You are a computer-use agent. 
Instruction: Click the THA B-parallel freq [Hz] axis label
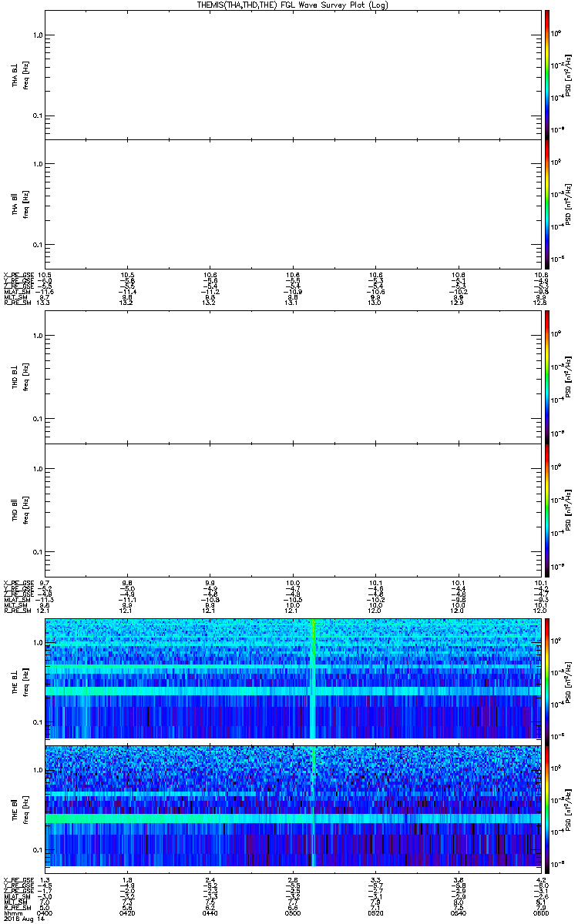point(25,204)
